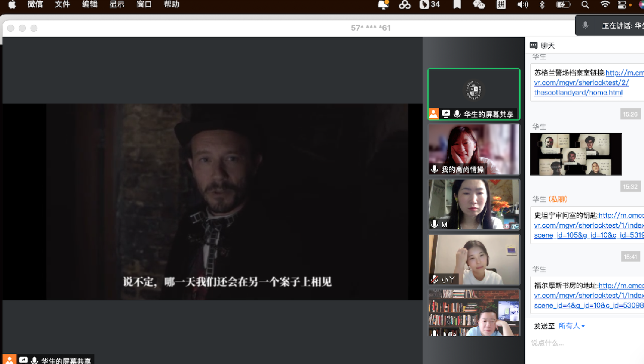The height and width of the screenshot is (364, 644).
Task: Click the 15:26 timestamp in chat
Action: click(630, 114)
